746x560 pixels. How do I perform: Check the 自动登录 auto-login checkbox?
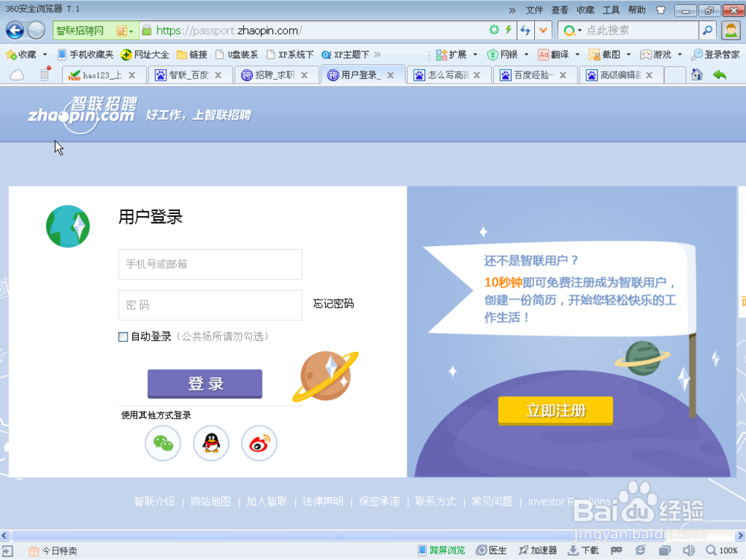122,336
